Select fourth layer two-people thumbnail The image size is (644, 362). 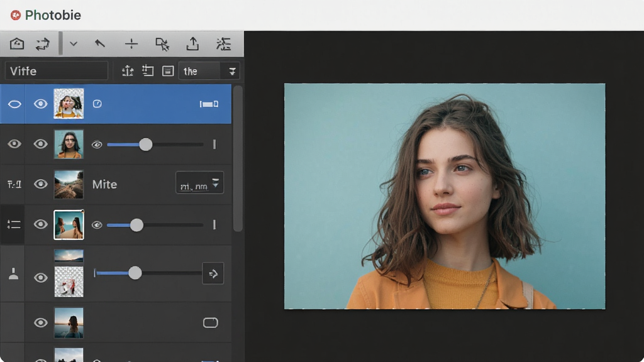tap(69, 224)
